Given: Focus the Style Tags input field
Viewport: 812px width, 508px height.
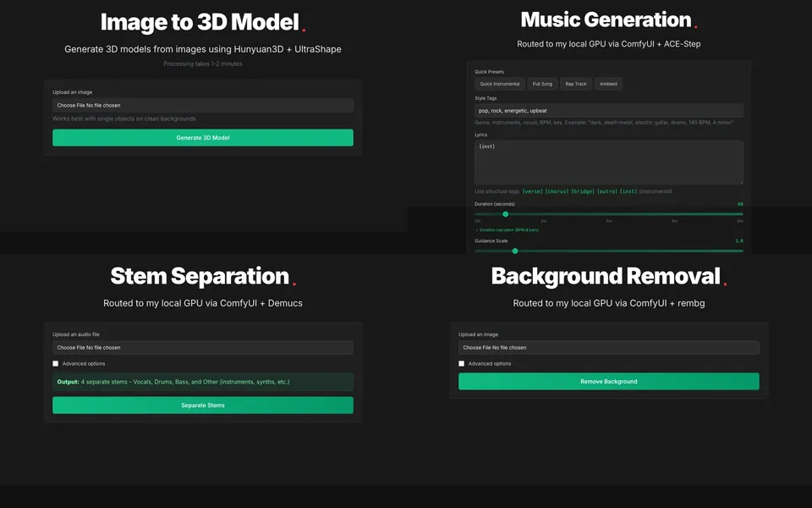Looking at the screenshot, I should [x=608, y=110].
